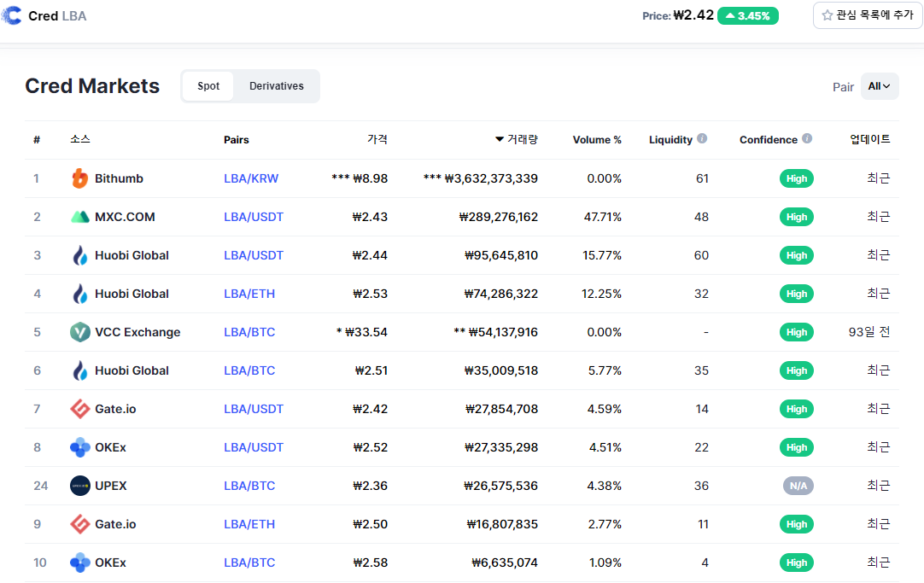
Task: Open UPEX LBA/BTC pair link
Action: pyautogui.click(x=249, y=486)
